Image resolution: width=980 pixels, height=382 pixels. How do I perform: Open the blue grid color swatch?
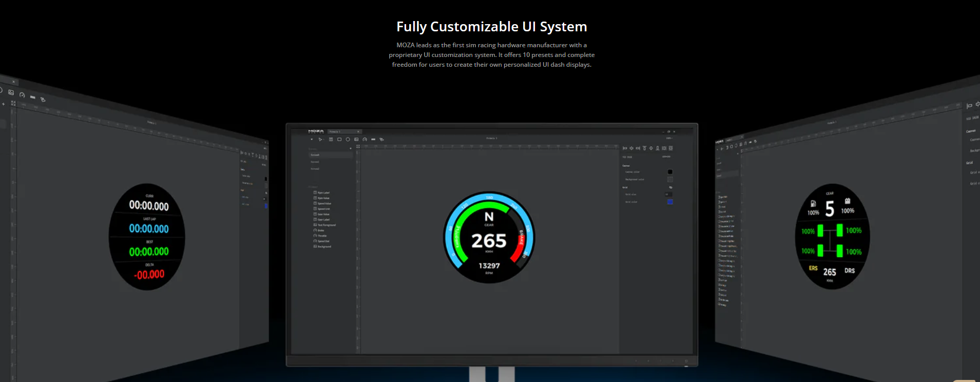(669, 202)
